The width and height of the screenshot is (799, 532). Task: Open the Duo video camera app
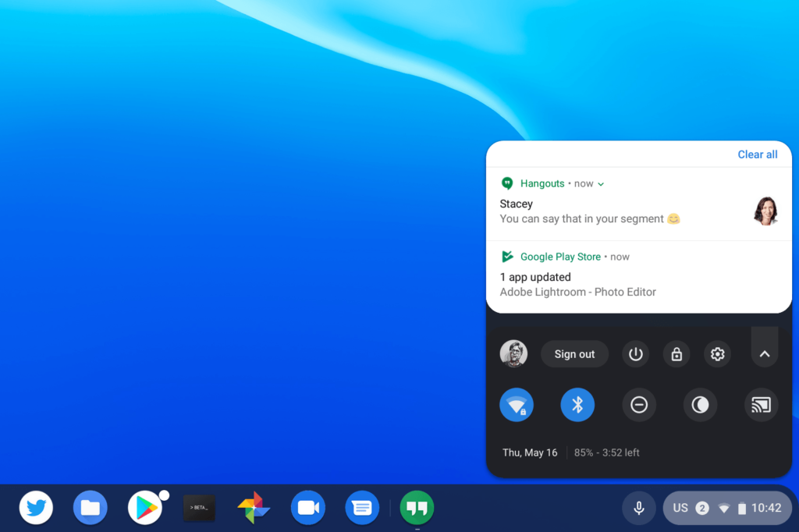click(308, 508)
